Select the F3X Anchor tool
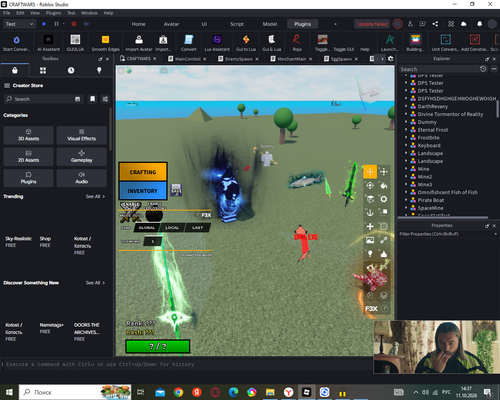The image size is (500, 400). point(370,213)
